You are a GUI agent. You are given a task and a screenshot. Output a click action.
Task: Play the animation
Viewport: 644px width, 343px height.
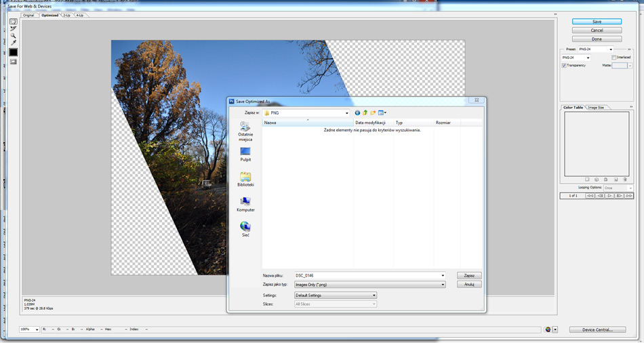[609, 196]
